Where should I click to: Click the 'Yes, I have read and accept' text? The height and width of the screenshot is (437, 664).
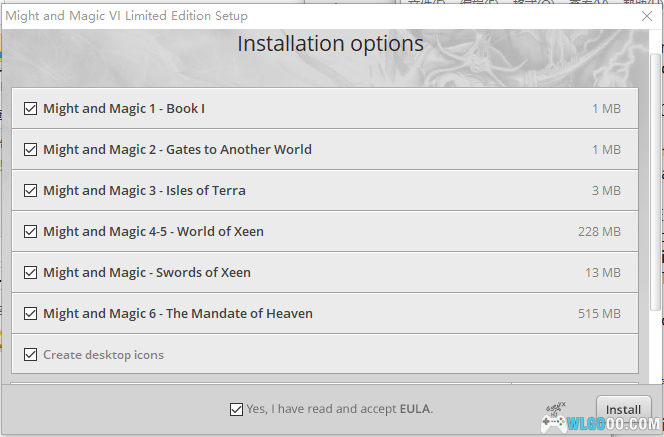pyautogui.click(x=321, y=408)
